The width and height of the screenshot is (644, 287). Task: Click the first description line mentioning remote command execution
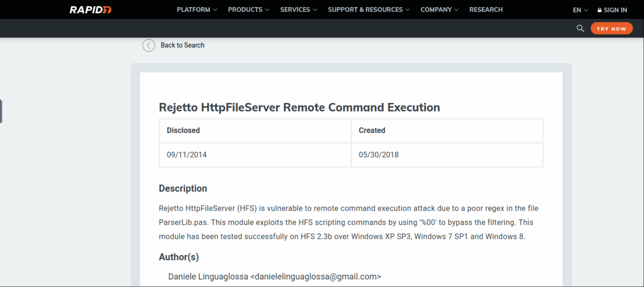pos(348,208)
